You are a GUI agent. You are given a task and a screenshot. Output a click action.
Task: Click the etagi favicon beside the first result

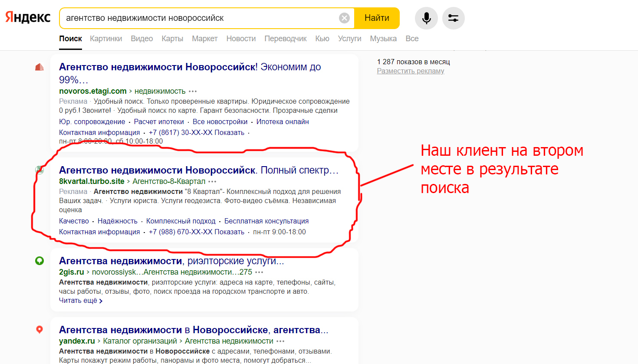click(x=39, y=67)
